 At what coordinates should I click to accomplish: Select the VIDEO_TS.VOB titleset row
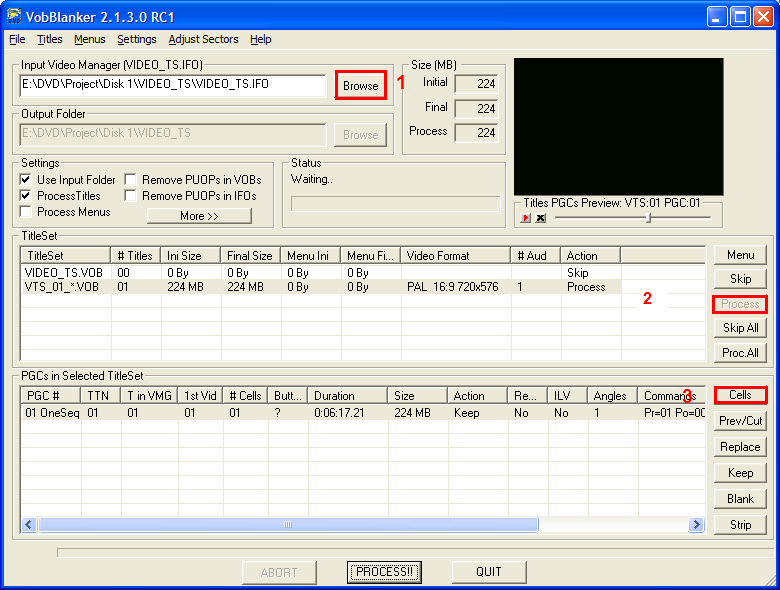[321, 273]
